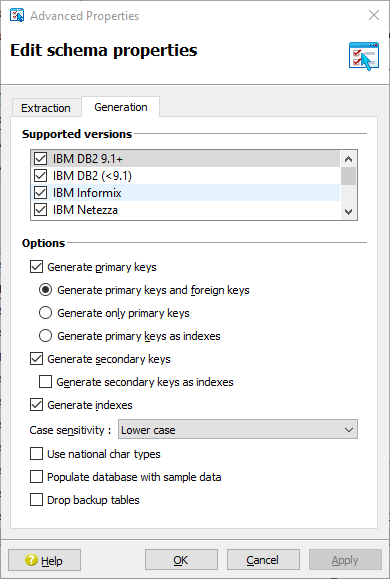Screen dimensions: 390x579
Task: Toggle the IBM DB2 (<9.1) checkbox
Action: pyautogui.click(x=40, y=176)
